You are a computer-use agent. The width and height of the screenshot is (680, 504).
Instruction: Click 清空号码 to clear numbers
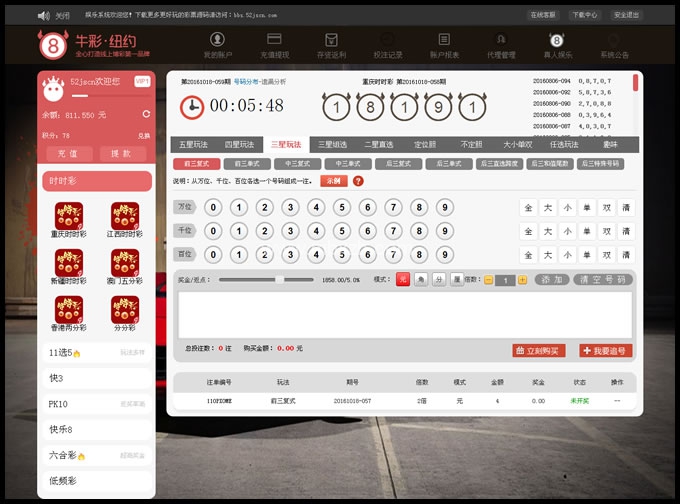tap(603, 280)
